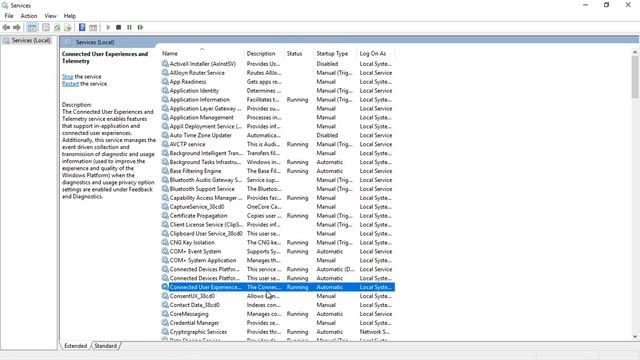Select CaptureService_38cd0
Image resolution: width=640 pixels, height=360 pixels.
coord(278,207)
